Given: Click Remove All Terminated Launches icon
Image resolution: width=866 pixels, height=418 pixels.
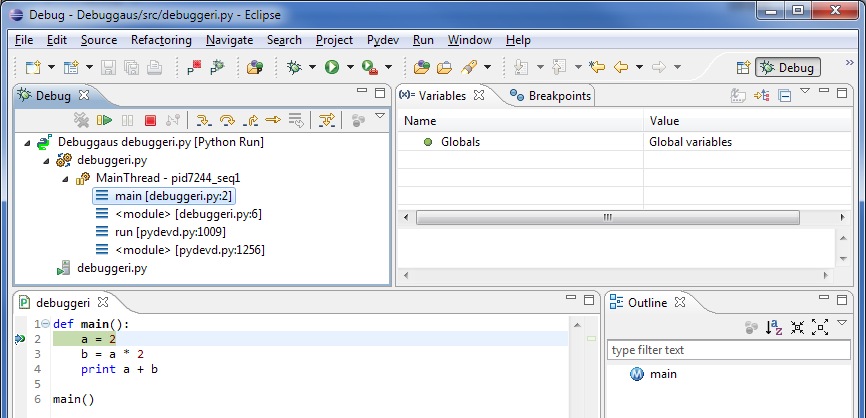Looking at the screenshot, I should coord(82,120).
